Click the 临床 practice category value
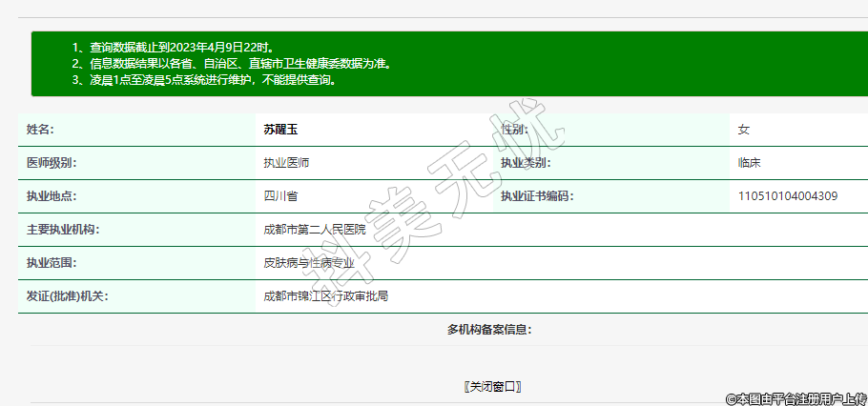Viewport: 868px width, 406px height. click(x=749, y=163)
